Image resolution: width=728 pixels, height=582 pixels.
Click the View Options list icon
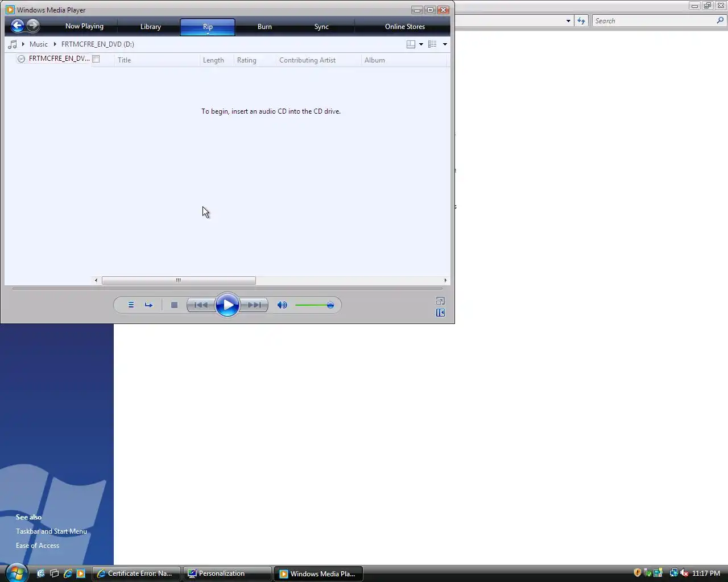[x=432, y=44]
